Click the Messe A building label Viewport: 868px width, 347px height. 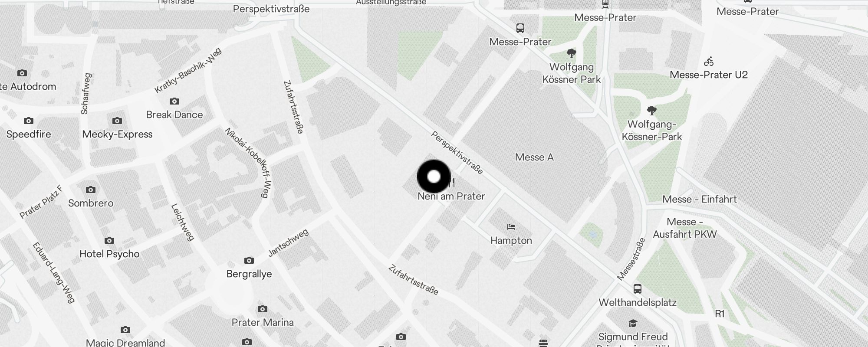pyautogui.click(x=534, y=157)
